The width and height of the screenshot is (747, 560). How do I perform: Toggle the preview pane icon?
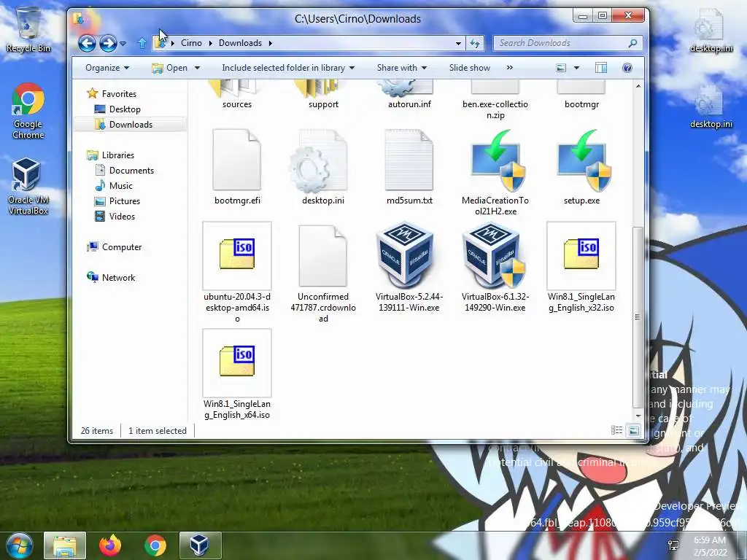(601, 68)
